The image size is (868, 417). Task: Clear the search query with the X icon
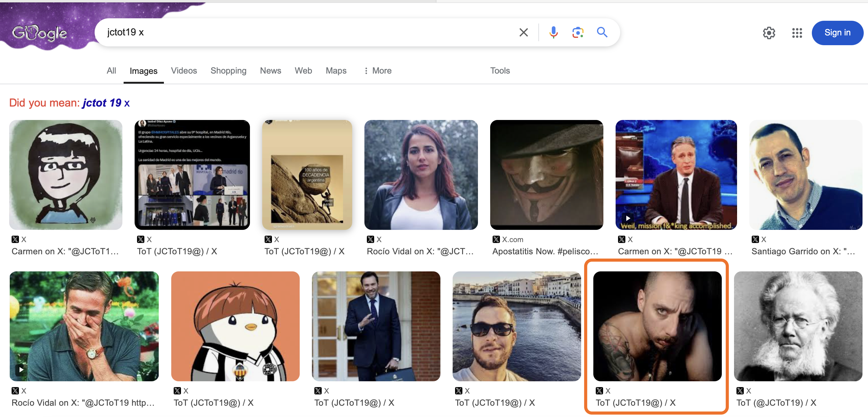point(523,32)
